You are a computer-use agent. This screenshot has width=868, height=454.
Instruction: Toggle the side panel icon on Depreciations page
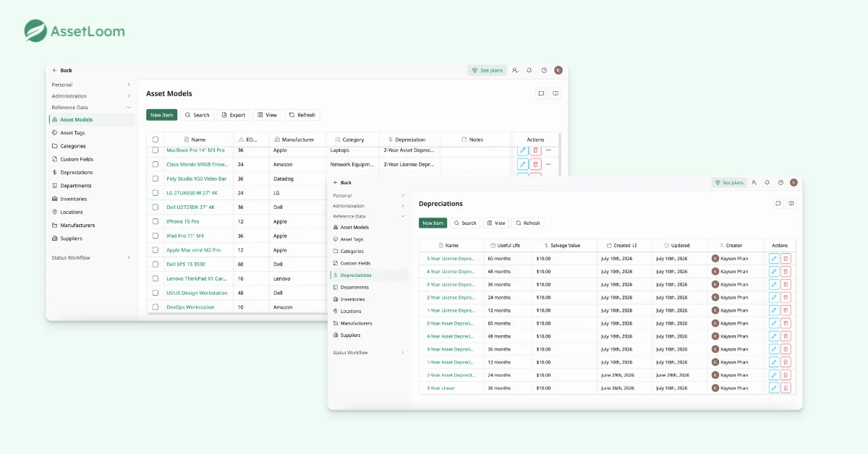click(x=791, y=204)
